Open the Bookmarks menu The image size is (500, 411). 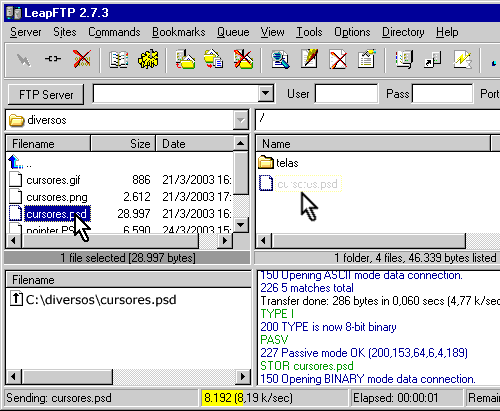point(179,32)
